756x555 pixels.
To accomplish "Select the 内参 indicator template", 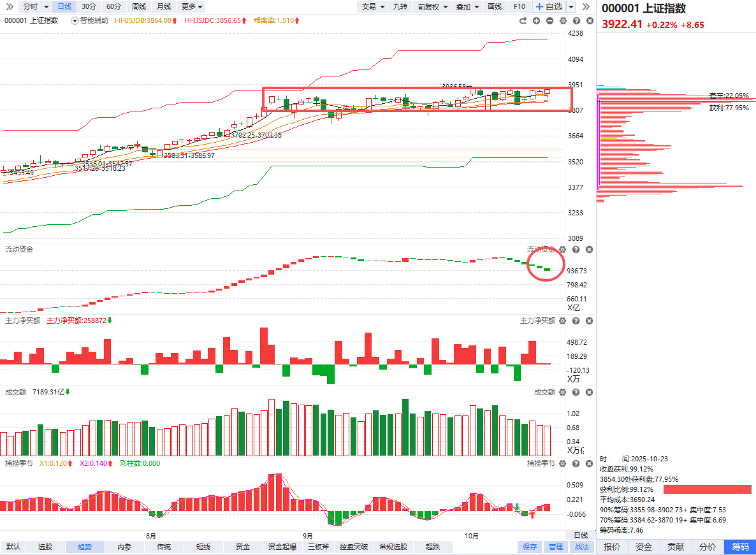I will (124, 547).
